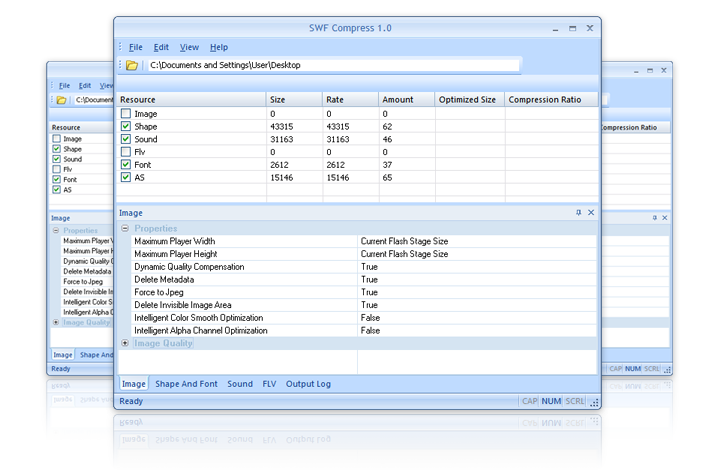Open the File menu
This screenshot has height=474, width=720.
click(135, 47)
